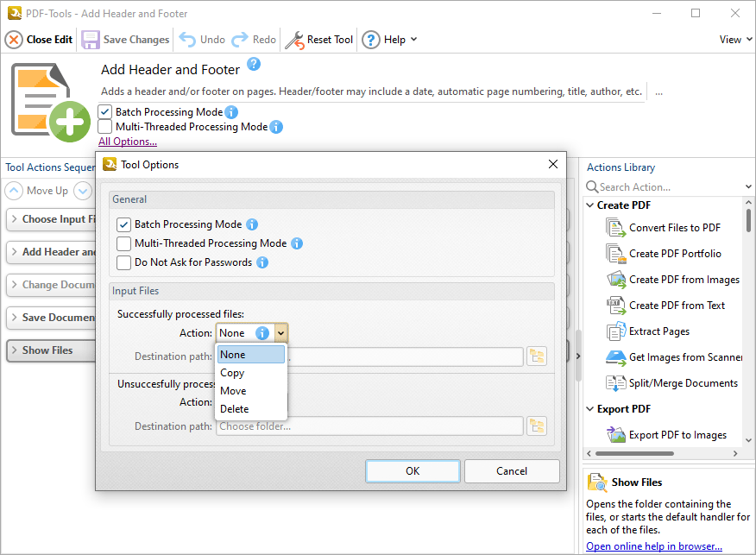Expand the Choose Input Files action
The width and height of the screenshot is (756, 555).
click(14, 219)
